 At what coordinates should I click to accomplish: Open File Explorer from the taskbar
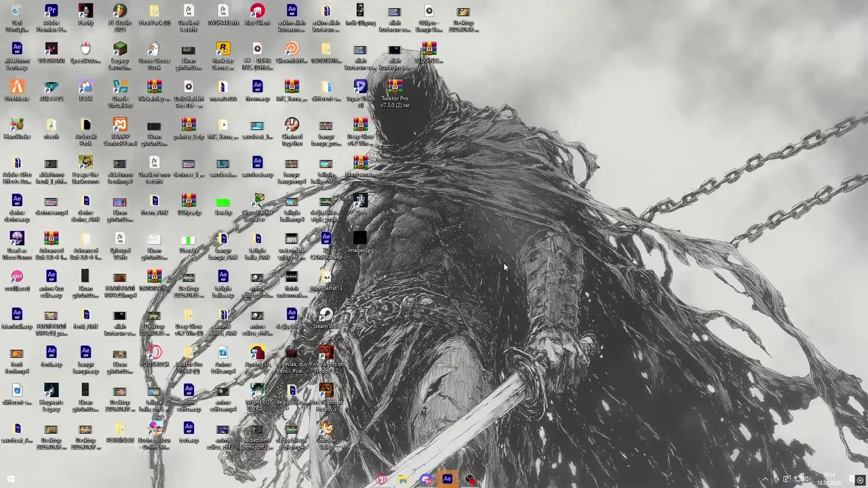(x=403, y=480)
